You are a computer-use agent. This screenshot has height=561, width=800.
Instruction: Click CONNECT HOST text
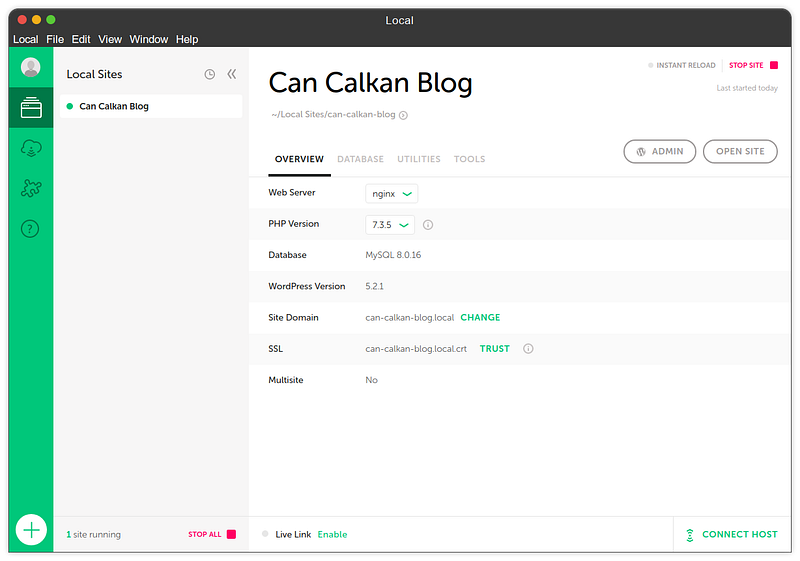coord(740,534)
